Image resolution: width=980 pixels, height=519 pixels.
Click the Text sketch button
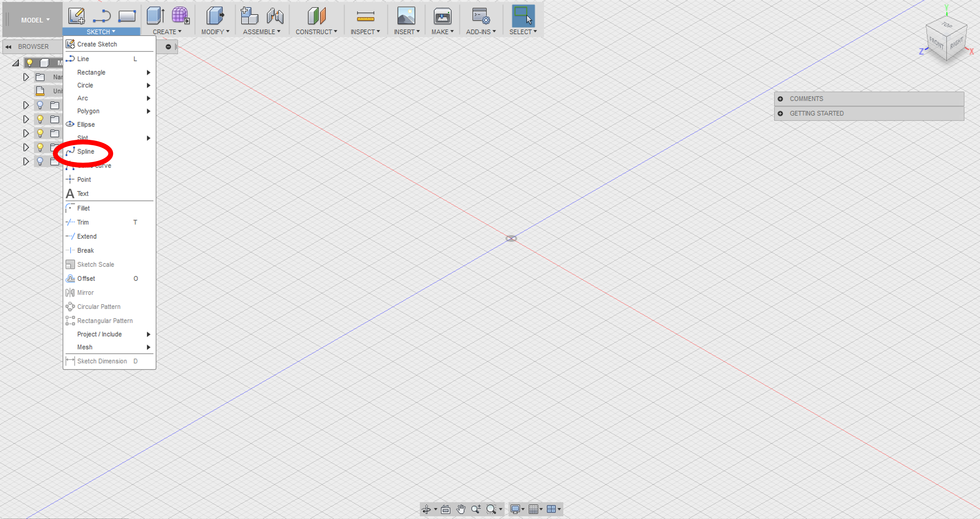tap(83, 193)
